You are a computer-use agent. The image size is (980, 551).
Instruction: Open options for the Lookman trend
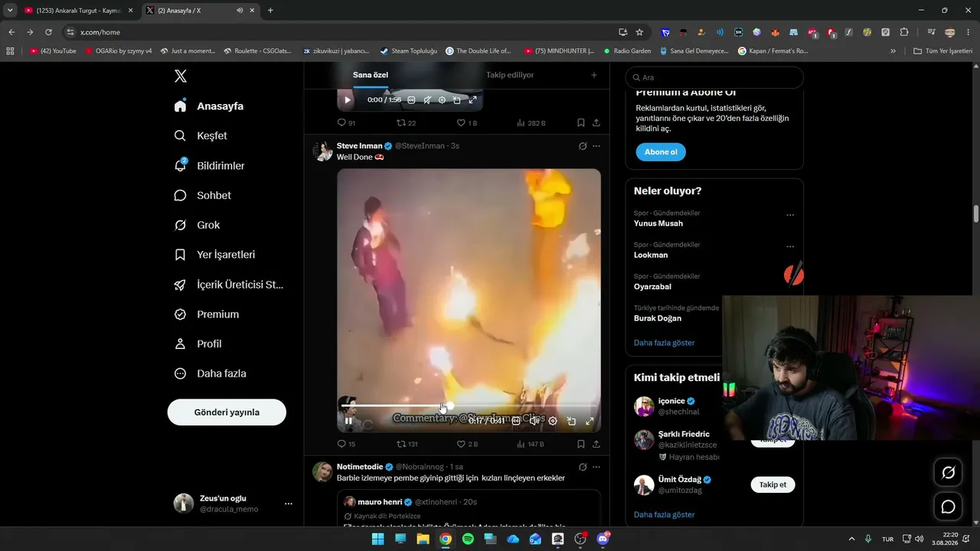pyautogui.click(x=790, y=246)
